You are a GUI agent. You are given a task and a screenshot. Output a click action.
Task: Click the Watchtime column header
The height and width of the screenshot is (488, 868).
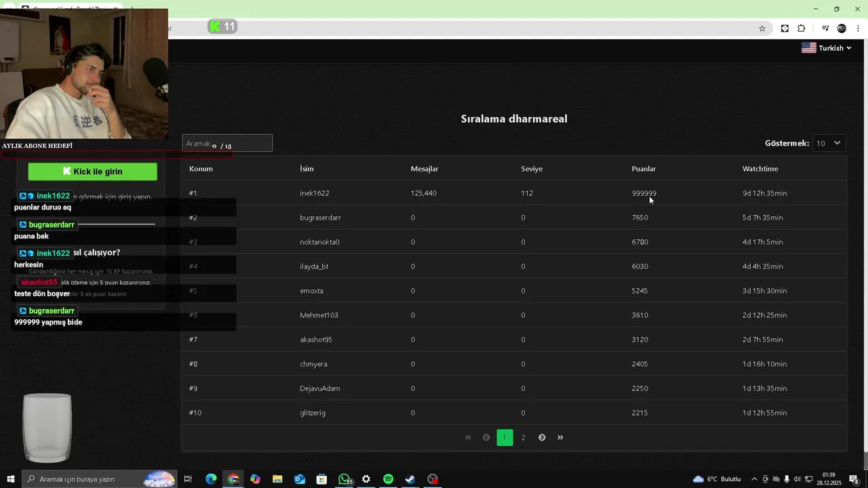coord(760,169)
